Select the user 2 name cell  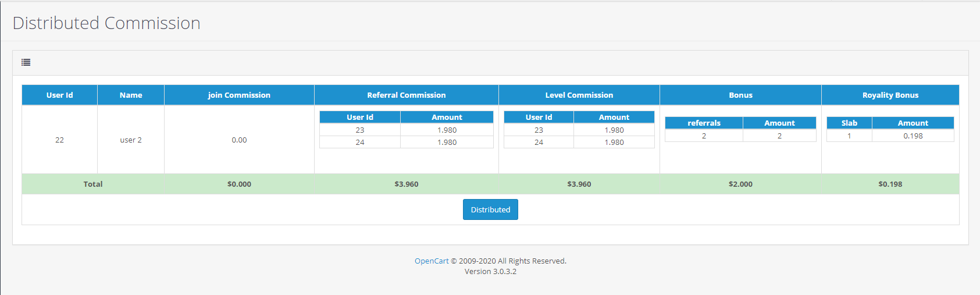(131, 140)
